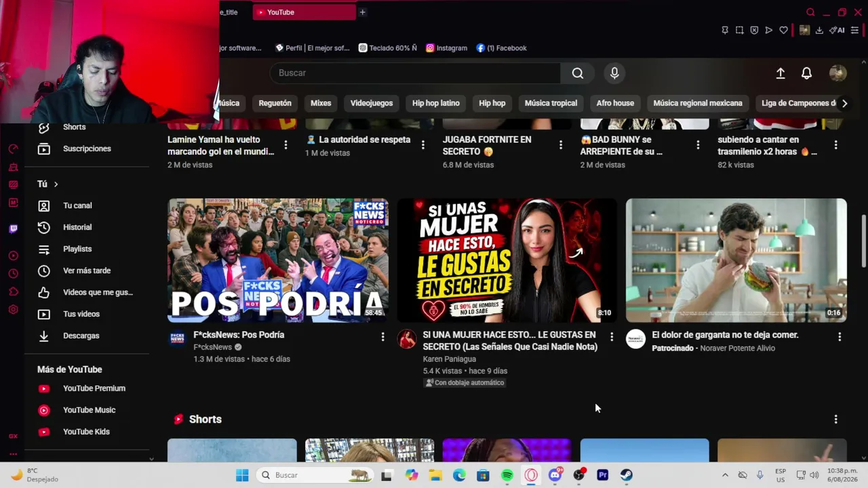Open options for the sore throat sponsored ad
Viewport: 868px width, 488px height.
tap(840, 337)
